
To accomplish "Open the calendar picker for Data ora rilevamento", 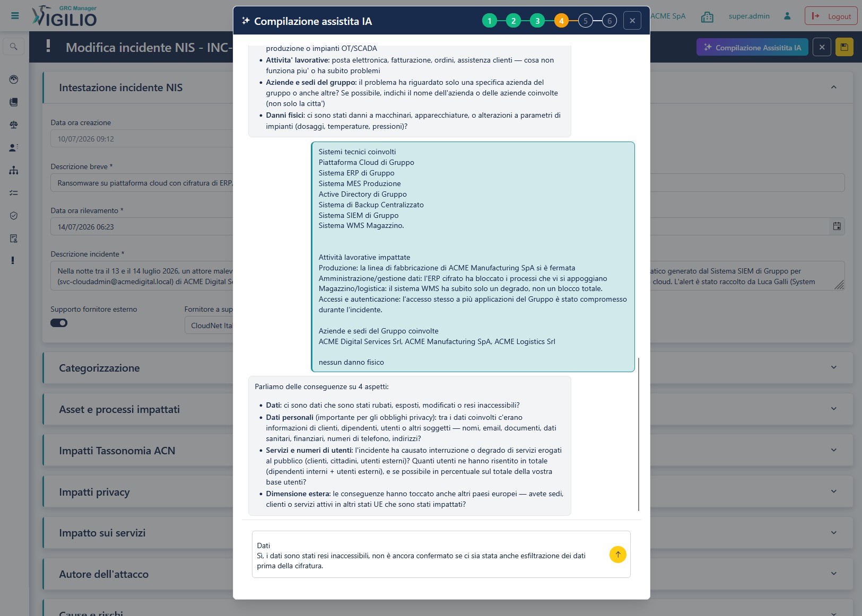I will click(x=837, y=226).
